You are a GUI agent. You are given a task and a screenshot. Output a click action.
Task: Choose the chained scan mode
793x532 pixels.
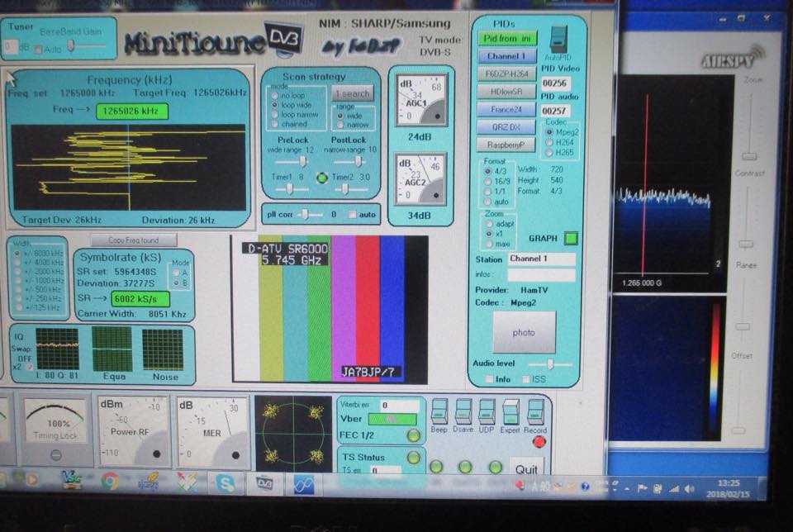(x=275, y=124)
